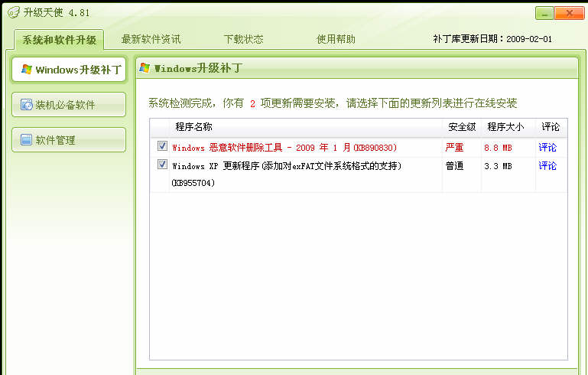Click the 3.3 MB size value
This screenshot has height=375, width=588.
pos(498,166)
